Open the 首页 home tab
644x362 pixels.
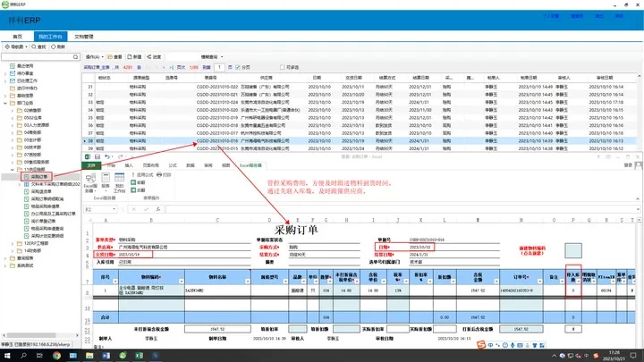[x=17, y=36]
